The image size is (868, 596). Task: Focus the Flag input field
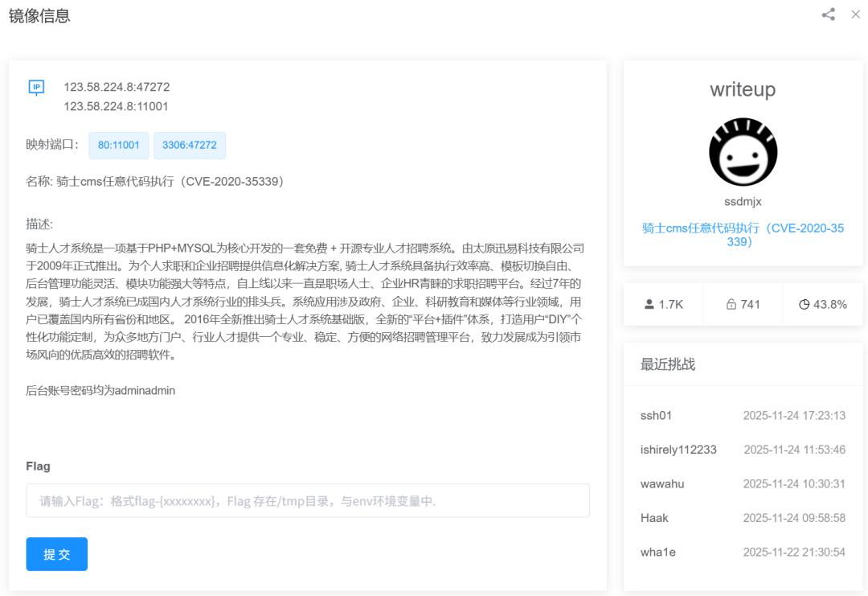pos(308,501)
